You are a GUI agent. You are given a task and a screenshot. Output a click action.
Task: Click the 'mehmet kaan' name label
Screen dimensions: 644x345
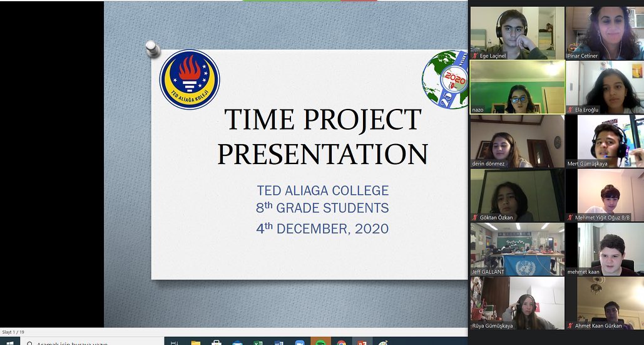583,272
